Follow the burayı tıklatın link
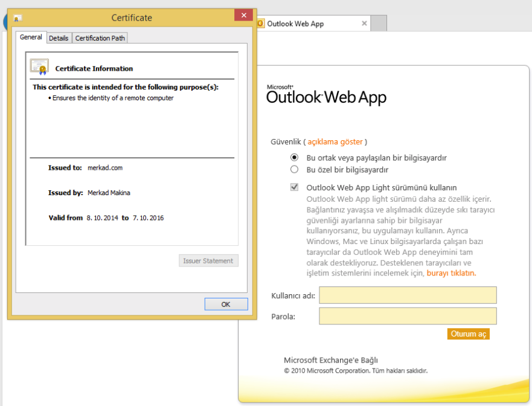 click(x=451, y=273)
